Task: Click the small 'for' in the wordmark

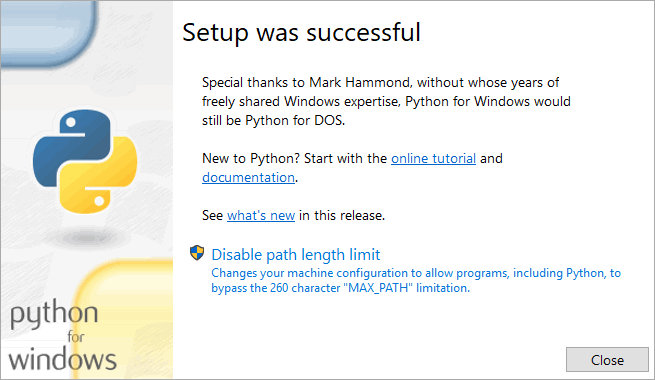Action: click(76, 337)
